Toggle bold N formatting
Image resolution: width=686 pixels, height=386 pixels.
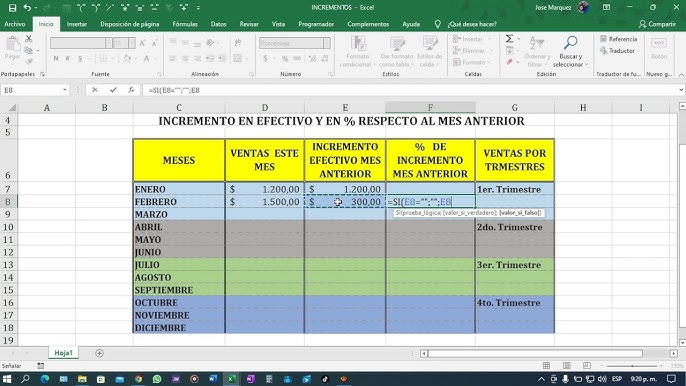[x=56, y=58]
